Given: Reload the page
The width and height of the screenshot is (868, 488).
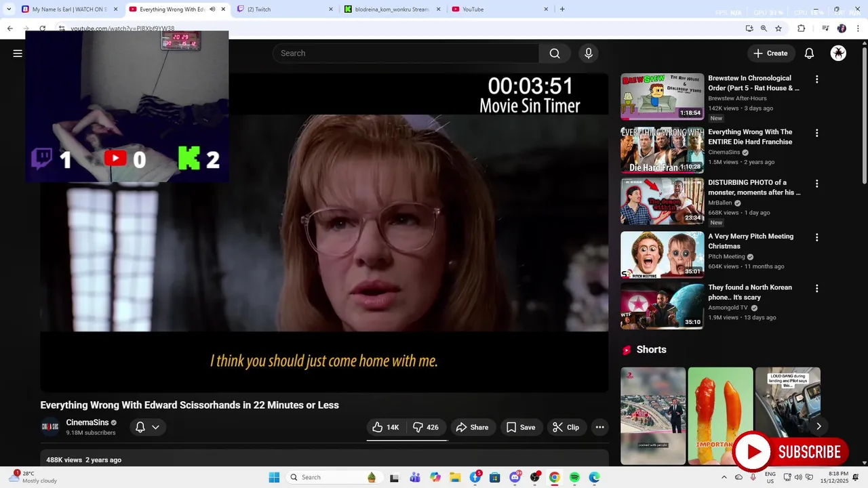Looking at the screenshot, I should click(x=43, y=28).
